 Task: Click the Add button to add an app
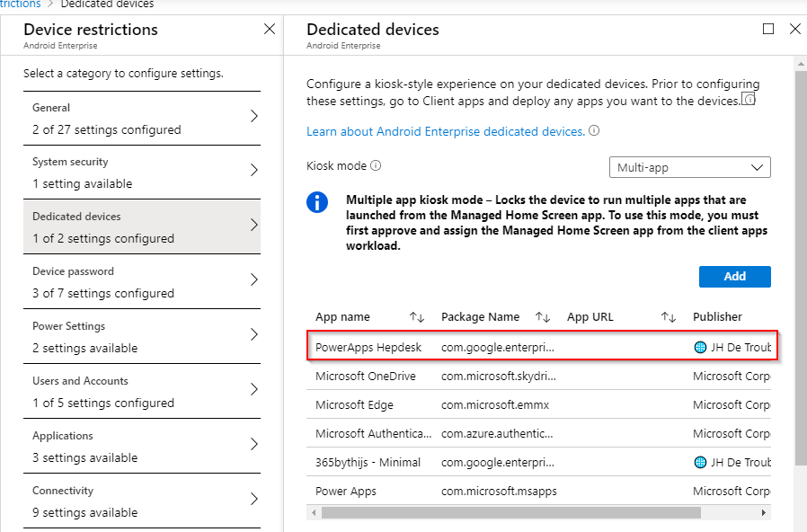734,276
